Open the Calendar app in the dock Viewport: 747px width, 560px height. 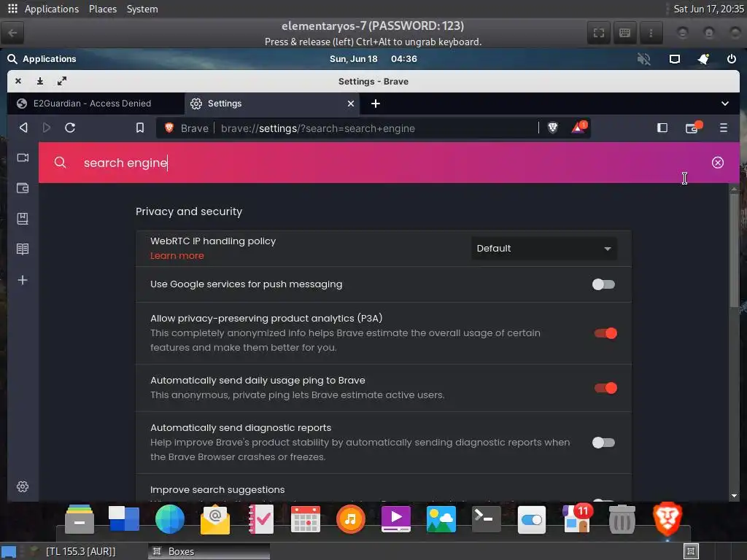coord(306,519)
